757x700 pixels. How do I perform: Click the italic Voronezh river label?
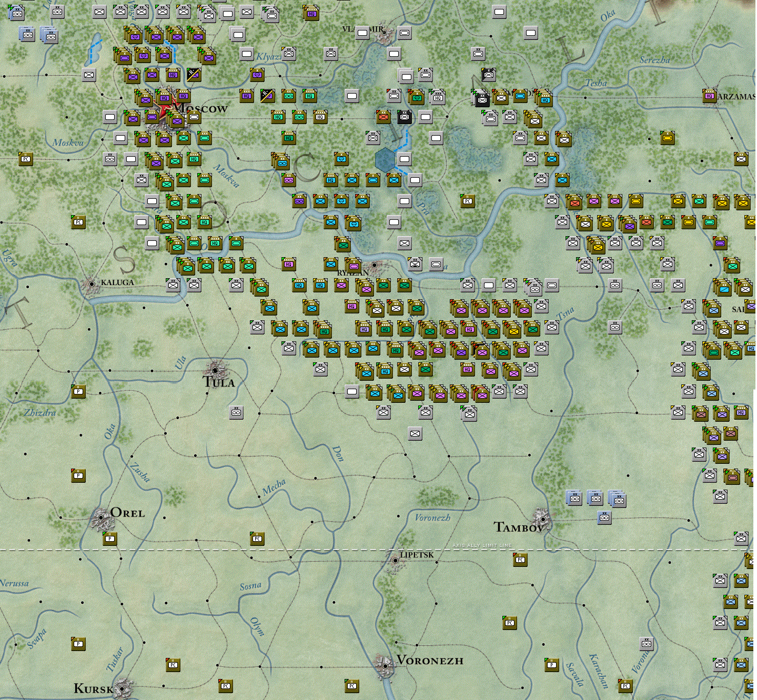pos(432,518)
